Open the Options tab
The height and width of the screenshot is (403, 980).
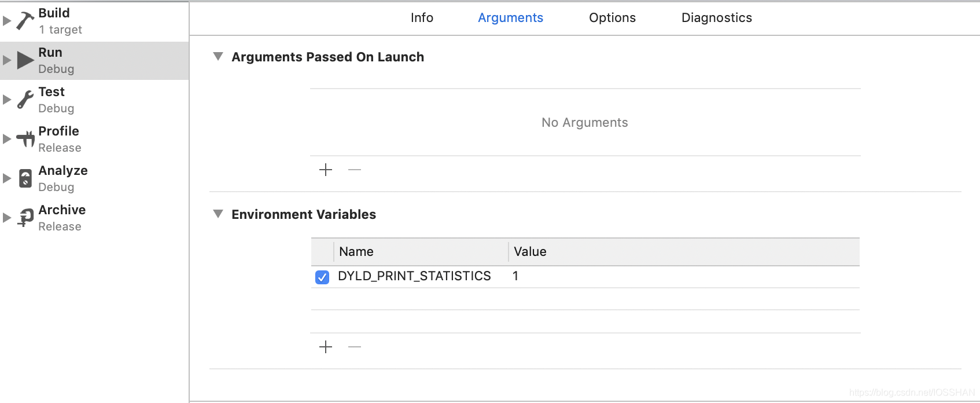tap(612, 18)
